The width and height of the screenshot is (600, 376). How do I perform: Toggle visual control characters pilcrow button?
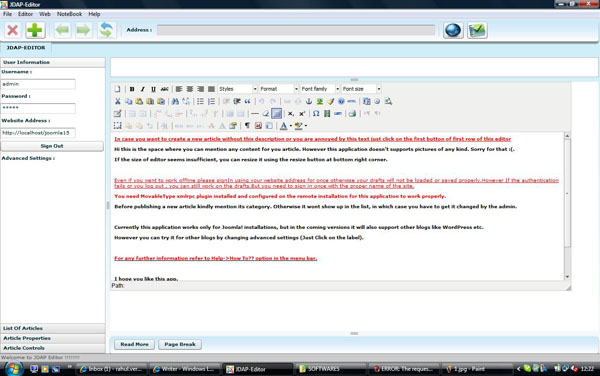pyautogui.click(x=247, y=126)
